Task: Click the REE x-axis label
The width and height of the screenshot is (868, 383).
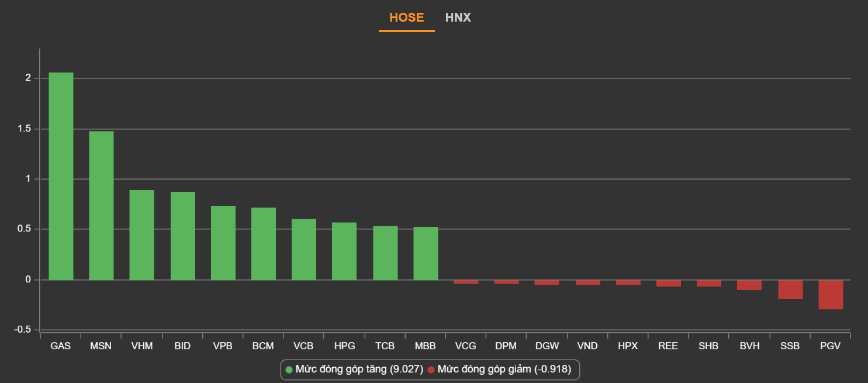Action: (x=668, y=346)
